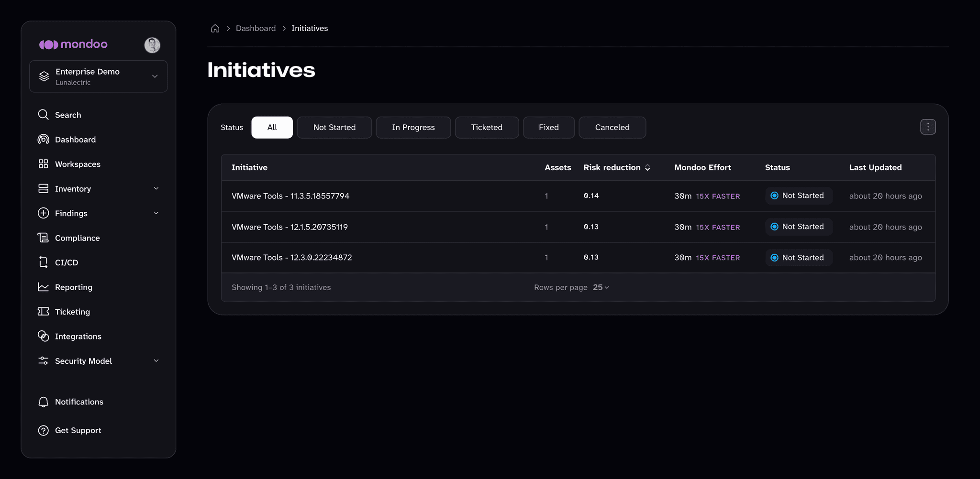980x479 pixels.
Task: Click the Dashboard radar icon
Action: (43, 139)
